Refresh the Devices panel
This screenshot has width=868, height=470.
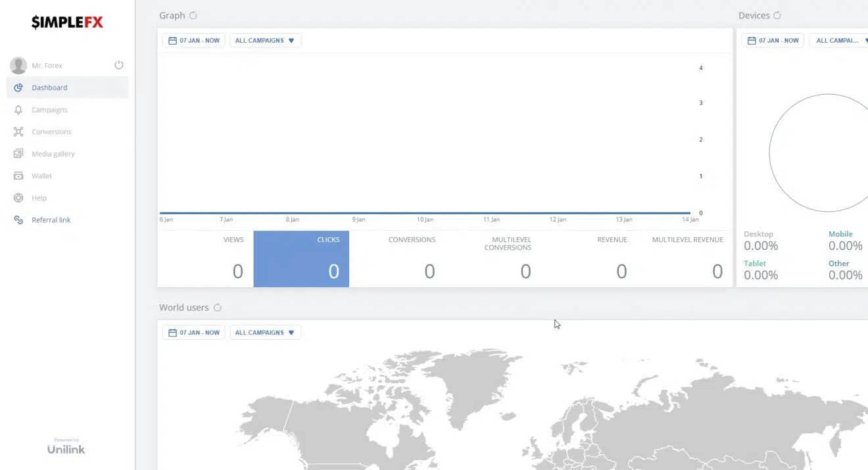[x=777, y=15]
